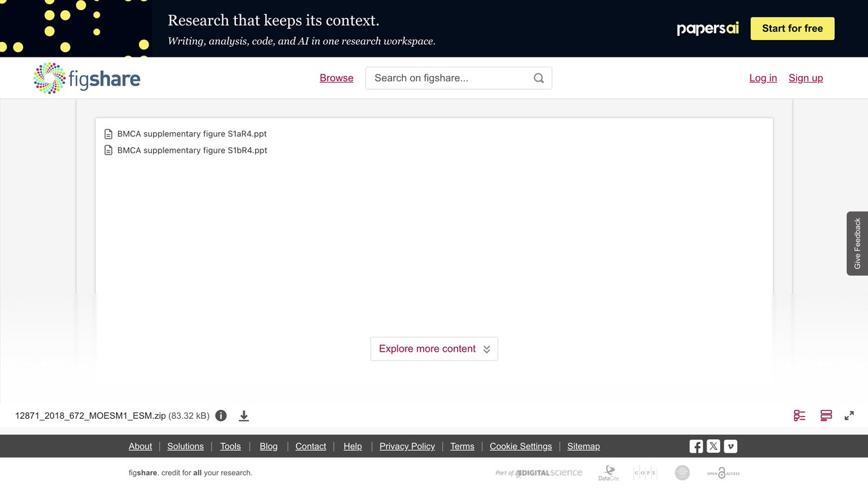Click the Digital Science logo
Viewport: 868px width, 488px height.
(539, 473)
